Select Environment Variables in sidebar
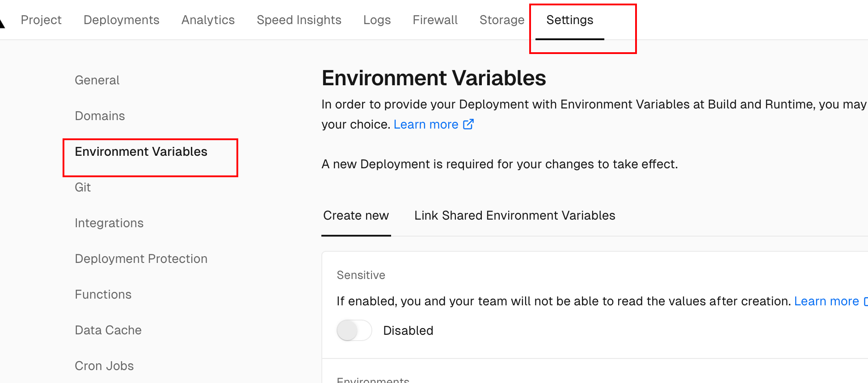868x383 pixels. 141,152
